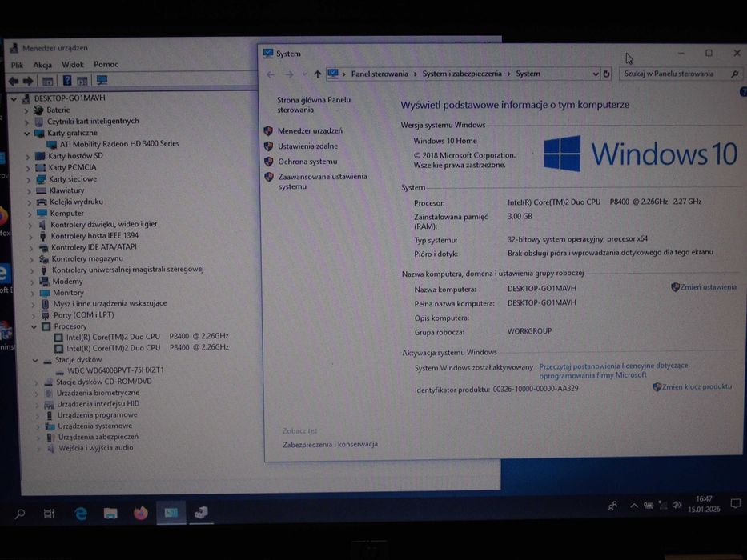Open Strona główna Panelu sterowania link
Image resolution: width=747 pixels, height=560 pixels.
pyautogui.click(x=314, y=105)
